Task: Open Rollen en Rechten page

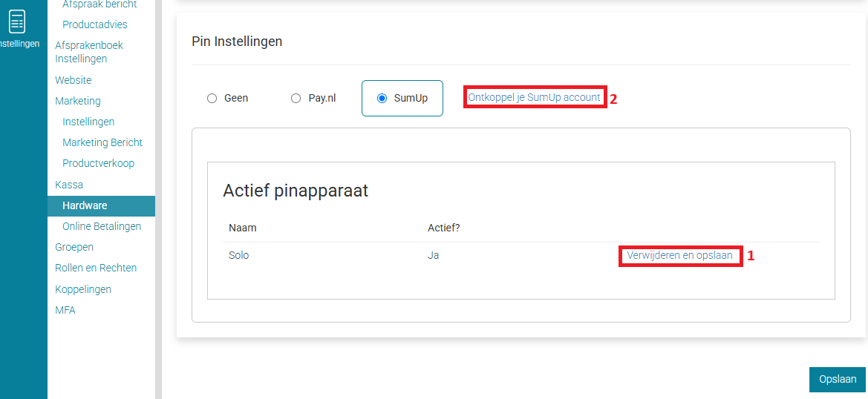Action: click(x=96, y=268)
